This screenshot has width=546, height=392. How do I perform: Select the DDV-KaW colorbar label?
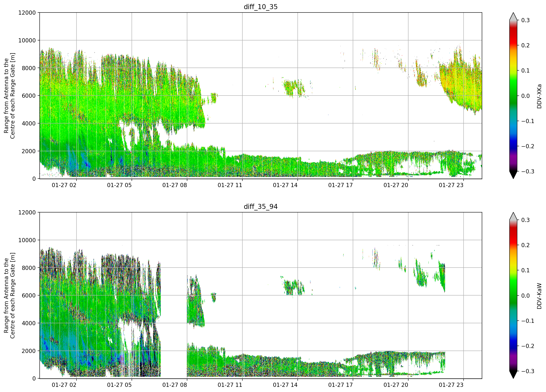(x=539, y=296)
